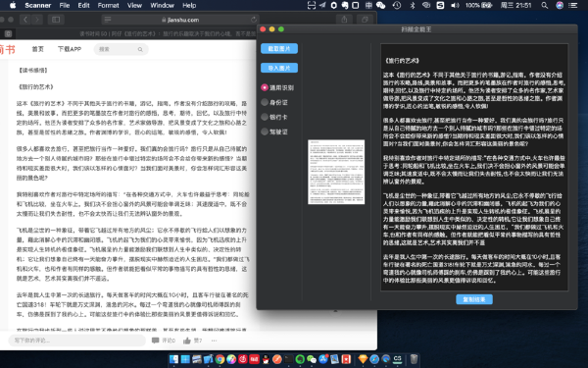588x368 pixels.
Task: Click the magnifier icon in Jianshu search
Action: click(140, 49)
